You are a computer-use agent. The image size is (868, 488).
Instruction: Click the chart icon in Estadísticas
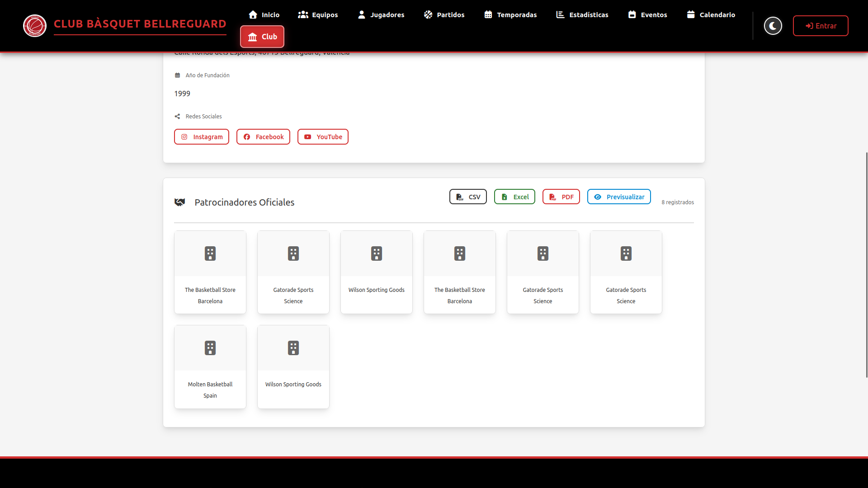pyautogui.click(x=561, y=14)
